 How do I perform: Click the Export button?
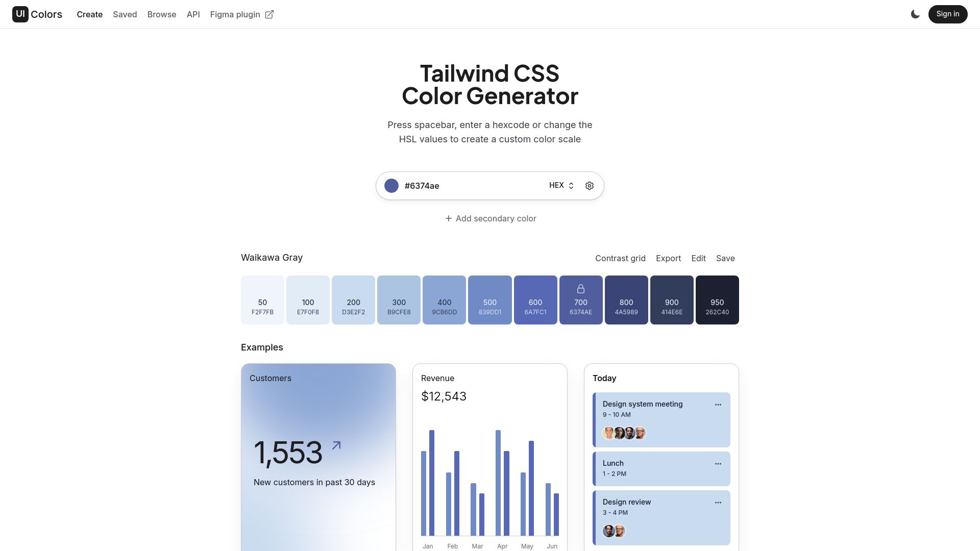click(668, 258)
